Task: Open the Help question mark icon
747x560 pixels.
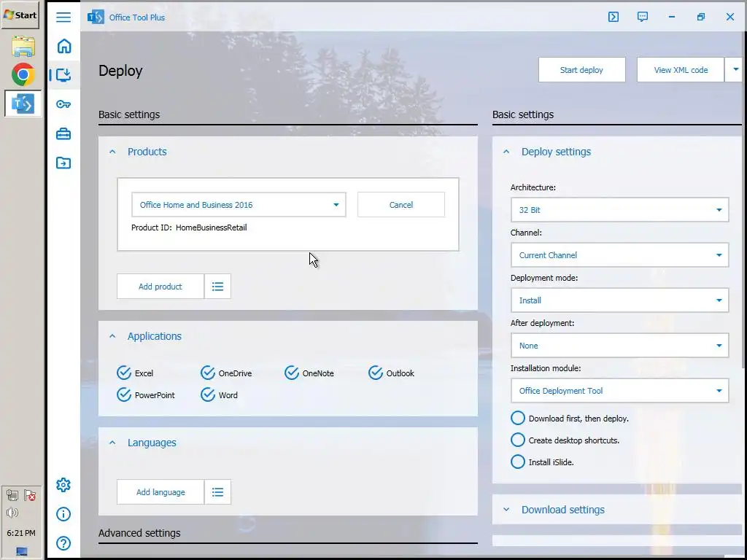Action: coord(63,542)
